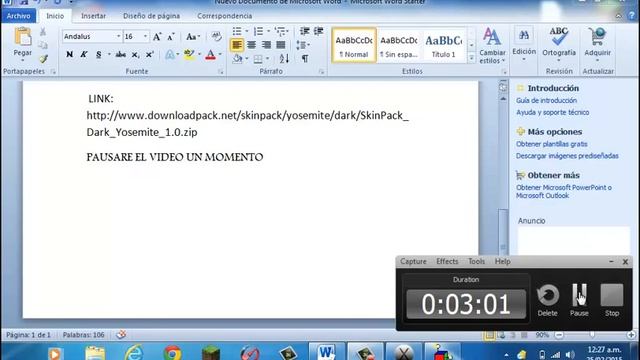Screen dimensions: 640x360
Task: Toggle bold (N) formatting
Action: click(69, 54)
